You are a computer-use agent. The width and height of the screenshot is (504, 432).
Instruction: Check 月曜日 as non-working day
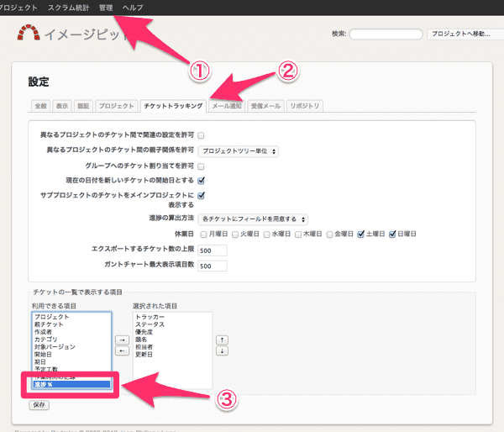(203, 234)
